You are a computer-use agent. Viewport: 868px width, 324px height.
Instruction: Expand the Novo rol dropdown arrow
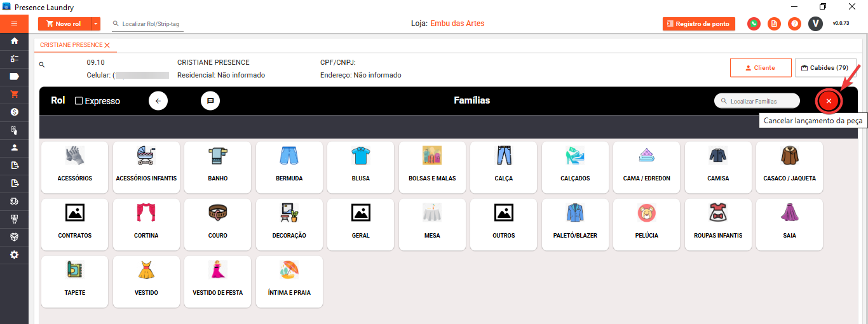pos(96,24)
